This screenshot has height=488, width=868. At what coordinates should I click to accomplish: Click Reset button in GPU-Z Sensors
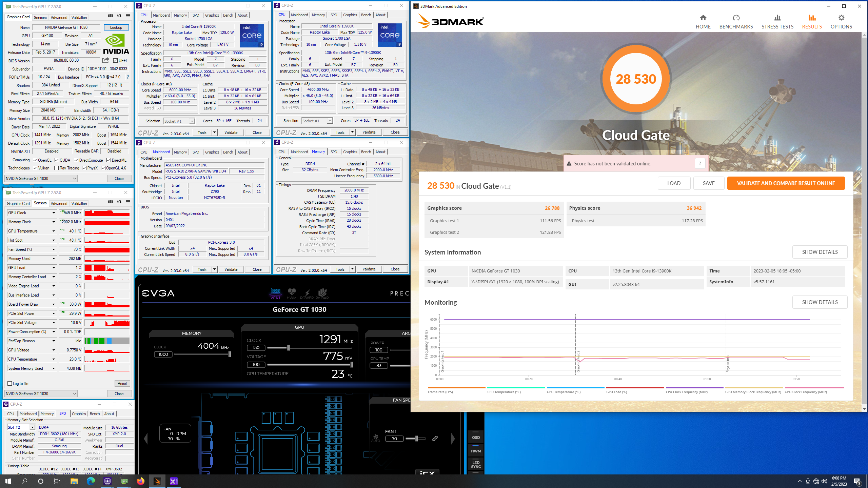pyautogui.click(x=122, y=383)
